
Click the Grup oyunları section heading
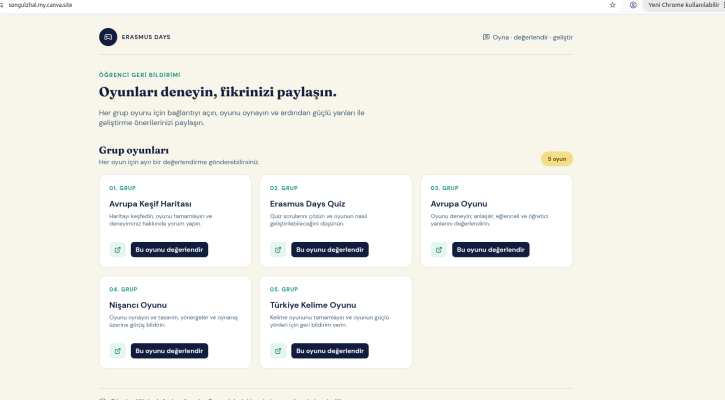[134, 150]
